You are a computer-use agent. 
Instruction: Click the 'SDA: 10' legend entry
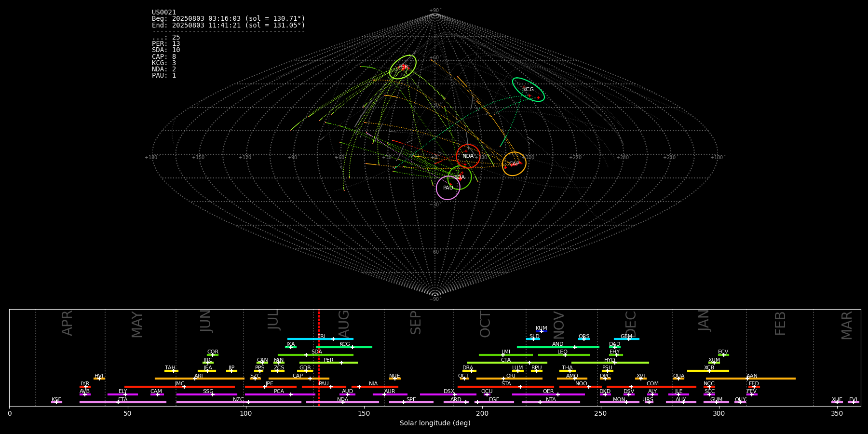[x=166, y=50]
